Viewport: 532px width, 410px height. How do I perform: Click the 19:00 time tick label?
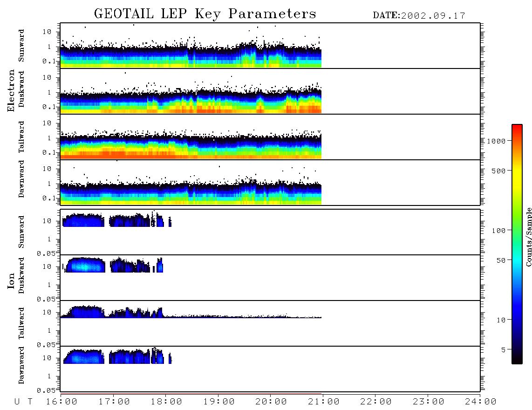pos(219,402)
